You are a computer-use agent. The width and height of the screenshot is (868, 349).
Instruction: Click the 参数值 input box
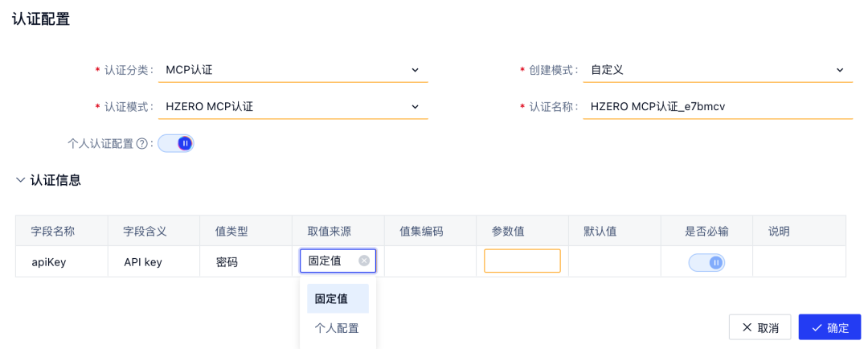(x=522, y=261)
